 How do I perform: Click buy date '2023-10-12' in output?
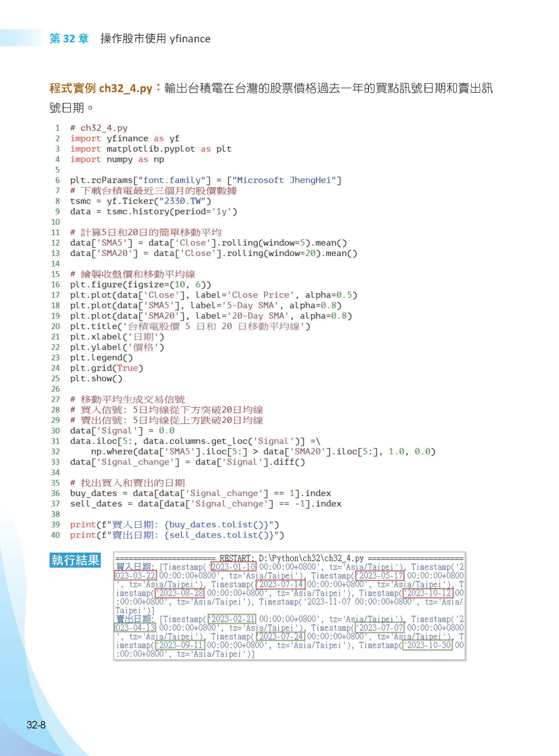(428, 593)
